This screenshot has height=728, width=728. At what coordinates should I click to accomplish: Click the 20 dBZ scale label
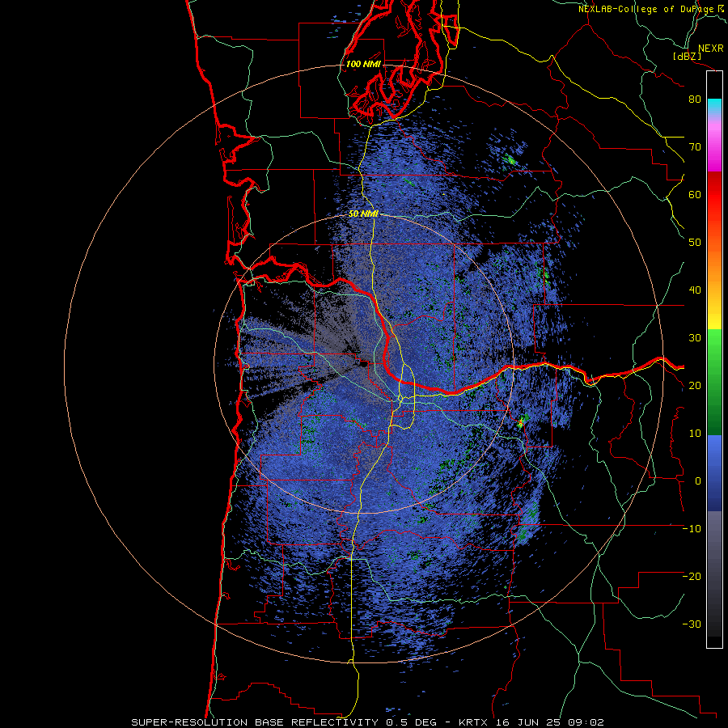pyautogui.click(x=695, y=386)
